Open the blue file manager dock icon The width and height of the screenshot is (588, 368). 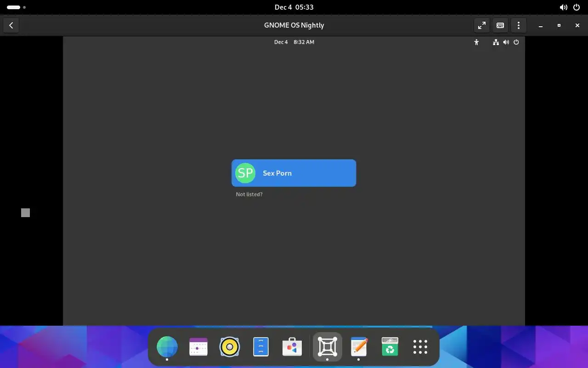coord(261,347)
